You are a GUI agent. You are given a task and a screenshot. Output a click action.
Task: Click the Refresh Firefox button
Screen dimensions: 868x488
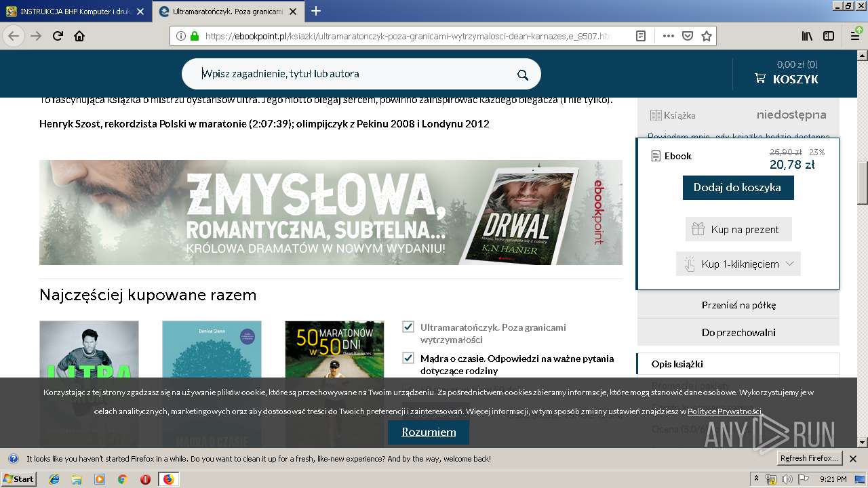[x=809, y=458]
